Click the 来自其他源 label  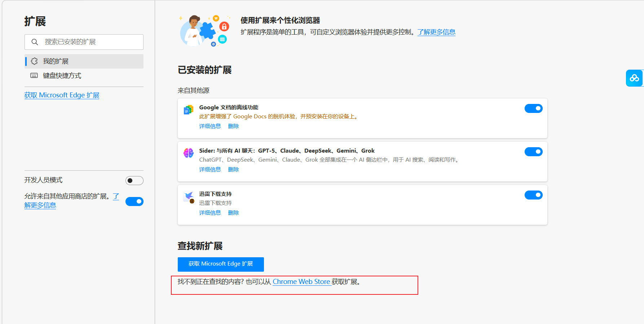[193, 91]
